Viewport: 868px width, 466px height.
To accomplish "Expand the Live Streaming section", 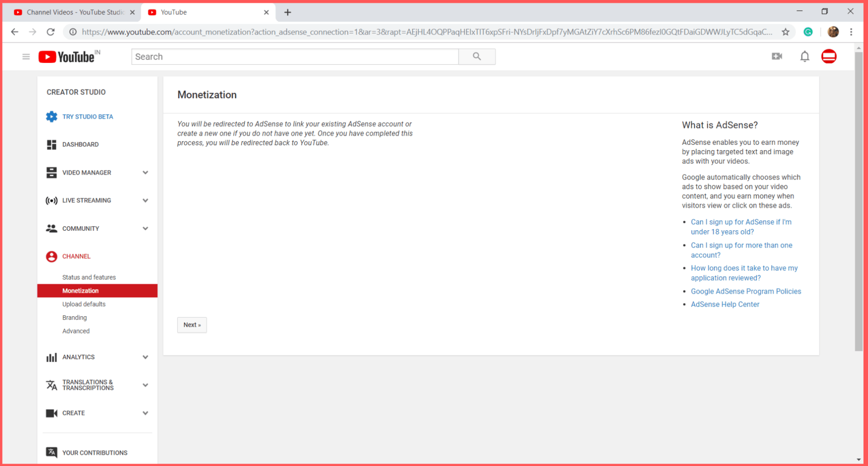I will 146,200.
